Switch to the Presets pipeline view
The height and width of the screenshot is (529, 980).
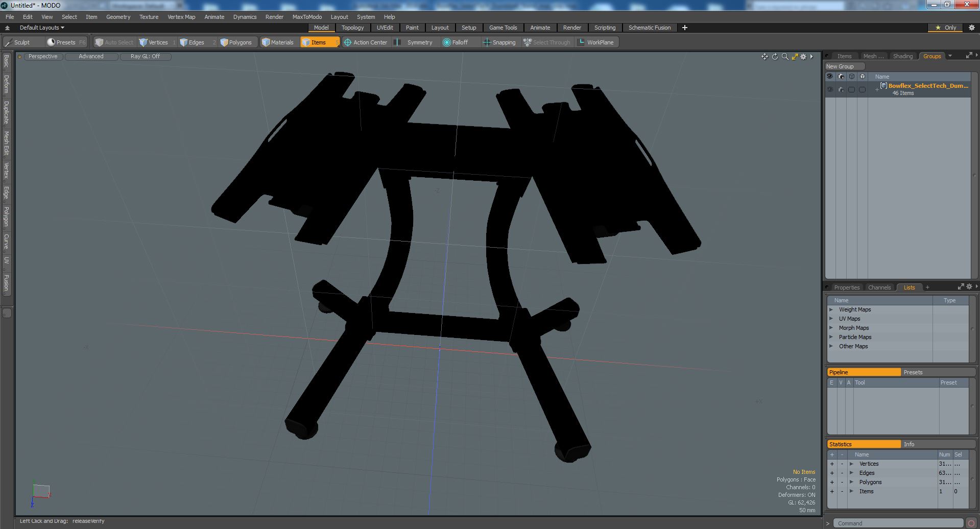coord(938,372)
